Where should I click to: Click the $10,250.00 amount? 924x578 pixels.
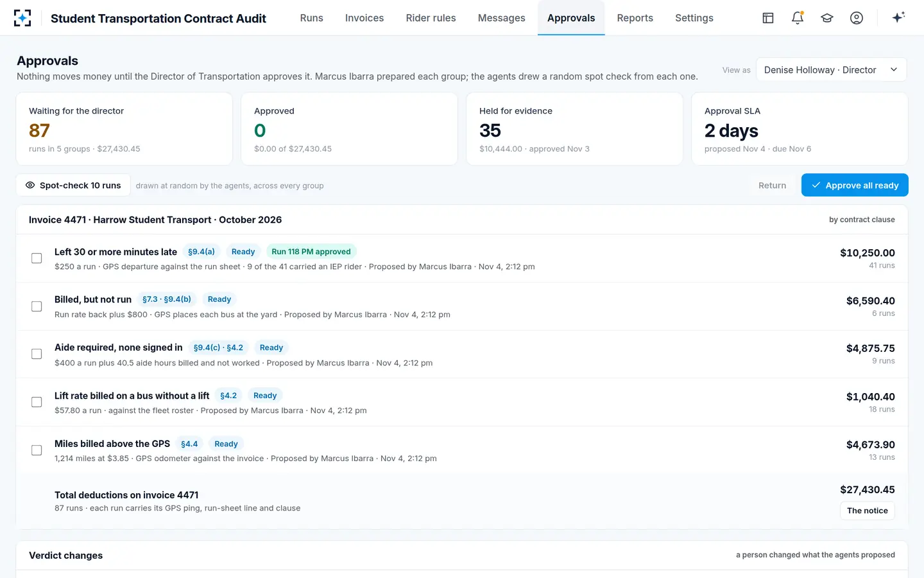868,253
